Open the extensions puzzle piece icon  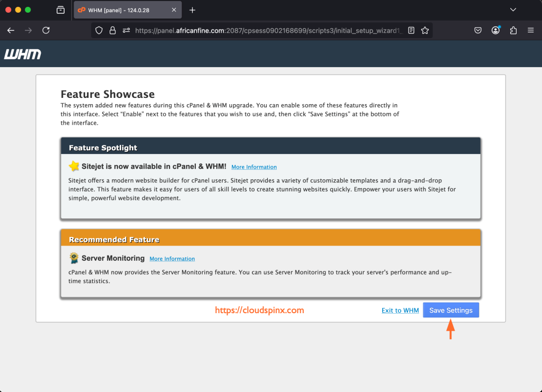pyautogui.click(x=513, y=31)
